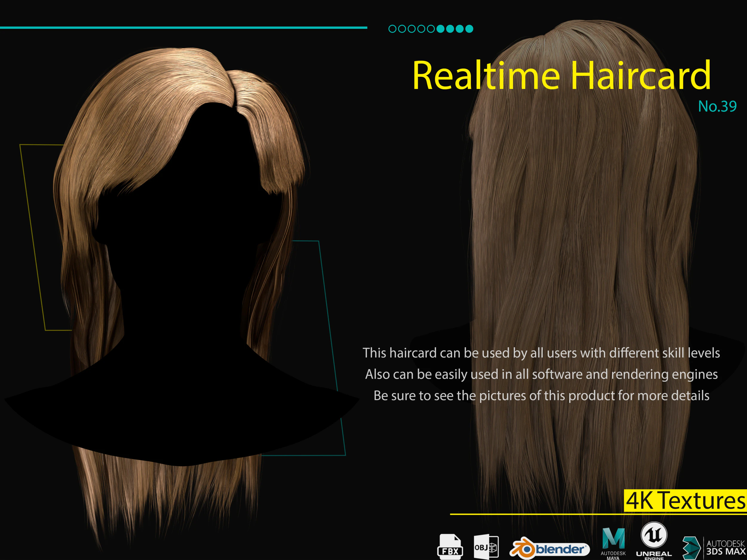
Task: Click the line about software and rendering engines
Action: pos(541,374)
